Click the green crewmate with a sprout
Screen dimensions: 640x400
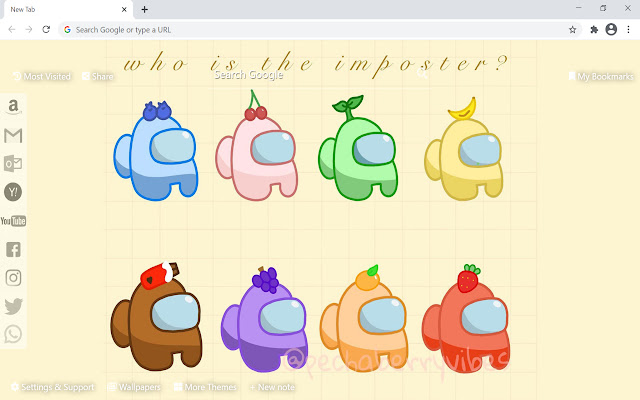click(358, 148)
